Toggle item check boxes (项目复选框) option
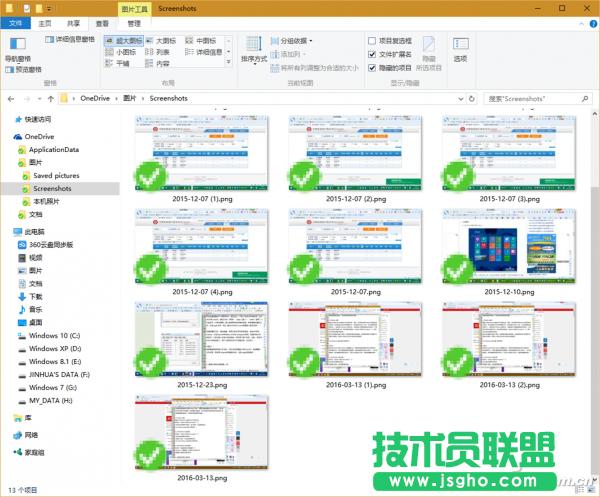The image size is (600, 497). [373, 40]
